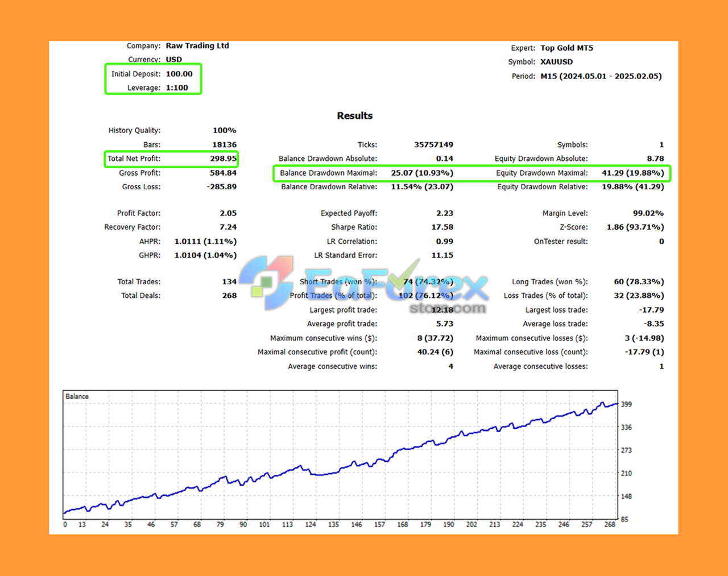Viewport: 728px width, 576px height.
Task: Click the period text M15 (2024.05.01 - 2025.02.05)
Action: pyautogui.click(x=601, y=76)
